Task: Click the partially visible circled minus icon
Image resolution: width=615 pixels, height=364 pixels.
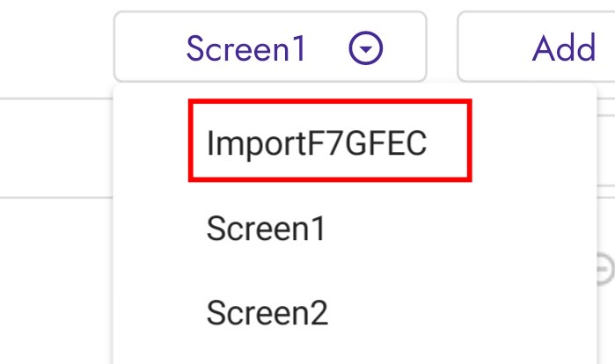Action: pyautogui.click(x=606, y=269)
